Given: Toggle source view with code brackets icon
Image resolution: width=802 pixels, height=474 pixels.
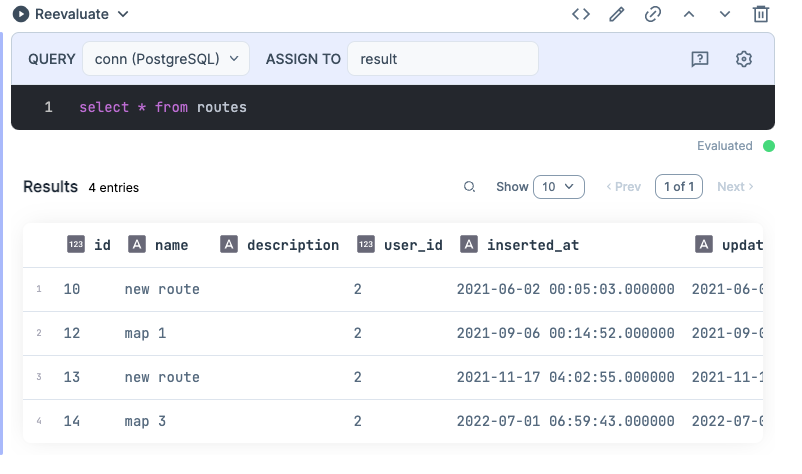Looking at the screenshot, I should coord(581,14).
